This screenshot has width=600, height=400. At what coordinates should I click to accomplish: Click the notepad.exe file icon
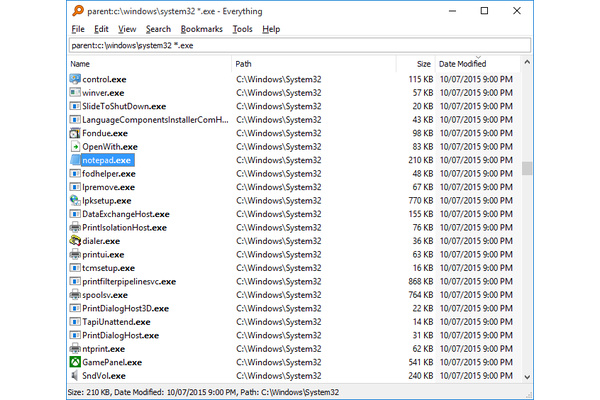(x=75, y=160)
